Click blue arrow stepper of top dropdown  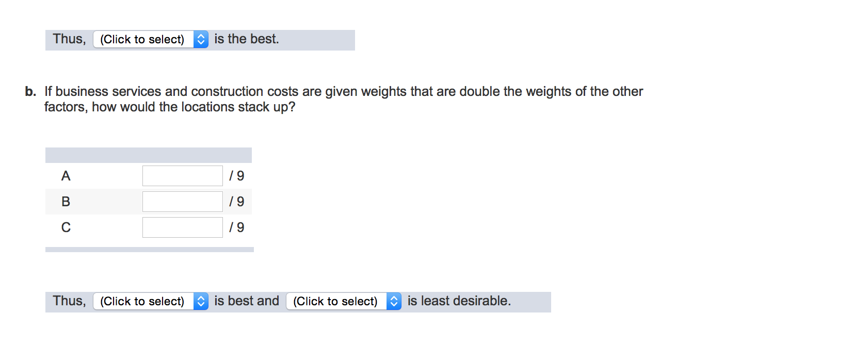tap(201, 40)
